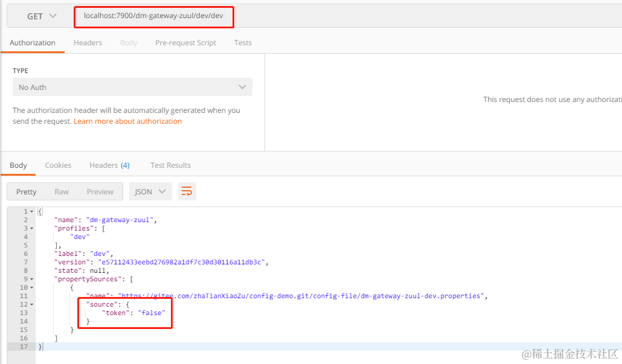Collapse the object fold on line 10

32,288
